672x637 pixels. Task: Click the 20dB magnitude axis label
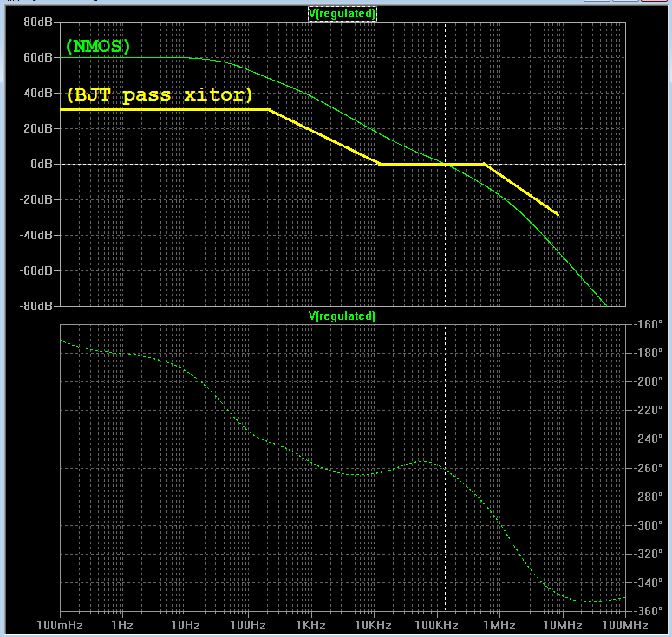[38, 128]
